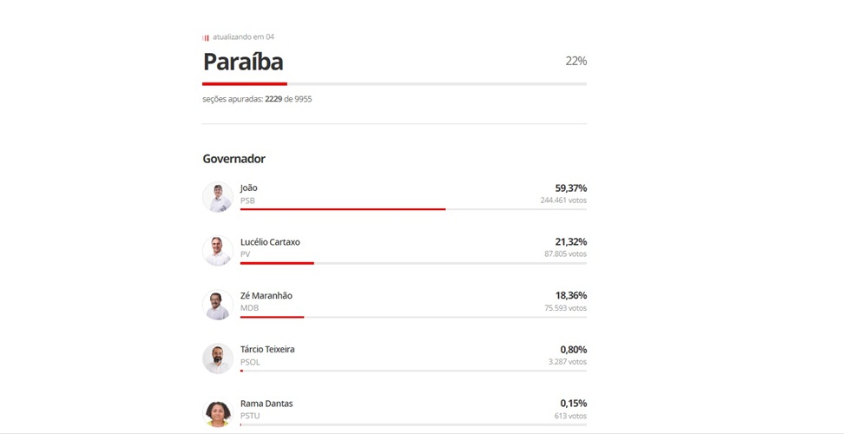Select the Paraíba state heading
Screen dimensions: 868x434
[x=243, y=62]
